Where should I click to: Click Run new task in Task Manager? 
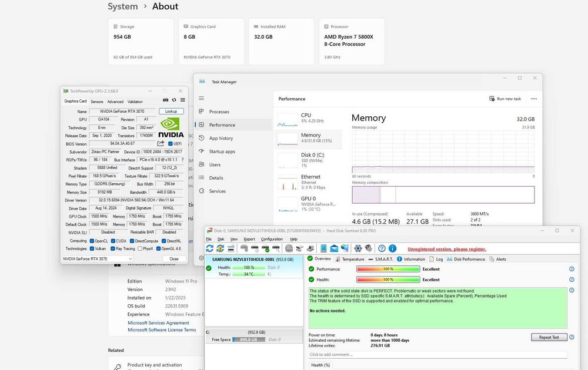coord(505,99)
